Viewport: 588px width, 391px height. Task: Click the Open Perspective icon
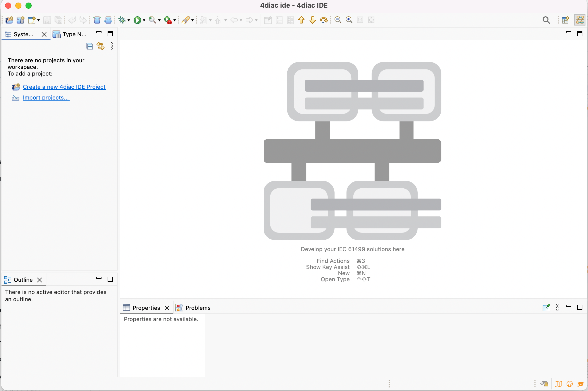coord(565,20)
